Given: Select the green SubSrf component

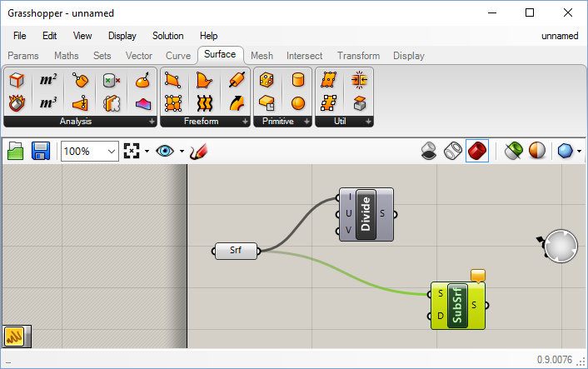Looking at the screenshot, I should click(x=457, y=306).
